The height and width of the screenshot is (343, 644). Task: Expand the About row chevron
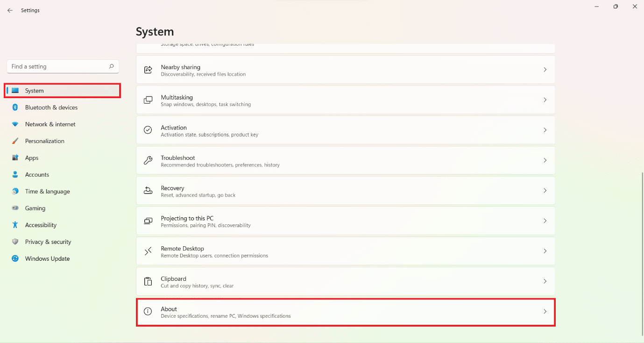545,312
